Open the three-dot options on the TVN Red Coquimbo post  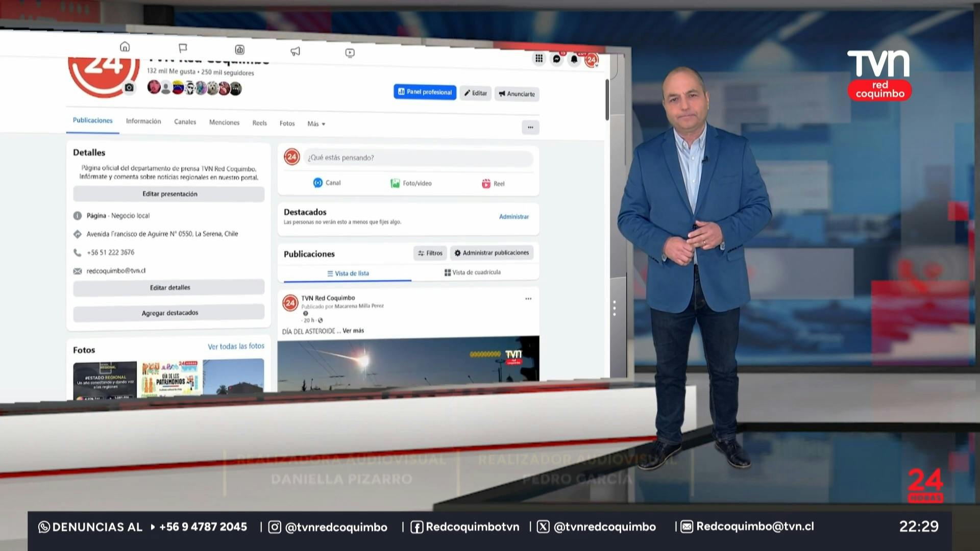[x=528, y=298]
